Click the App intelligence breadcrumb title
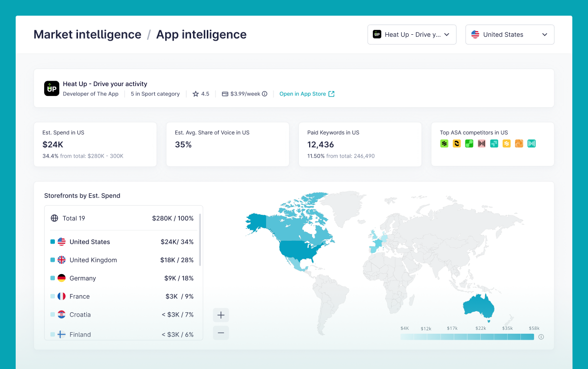588x369 pixels. (x=201, y=35)
